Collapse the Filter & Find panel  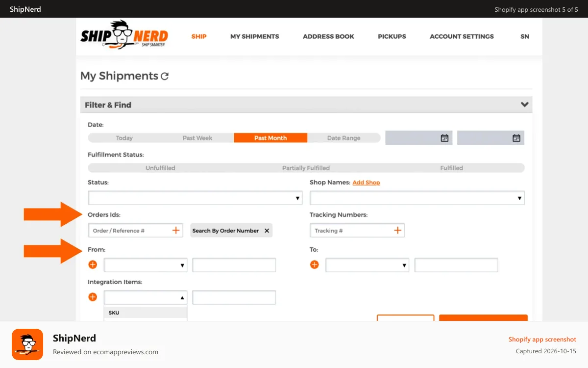[x=525, y=105]
